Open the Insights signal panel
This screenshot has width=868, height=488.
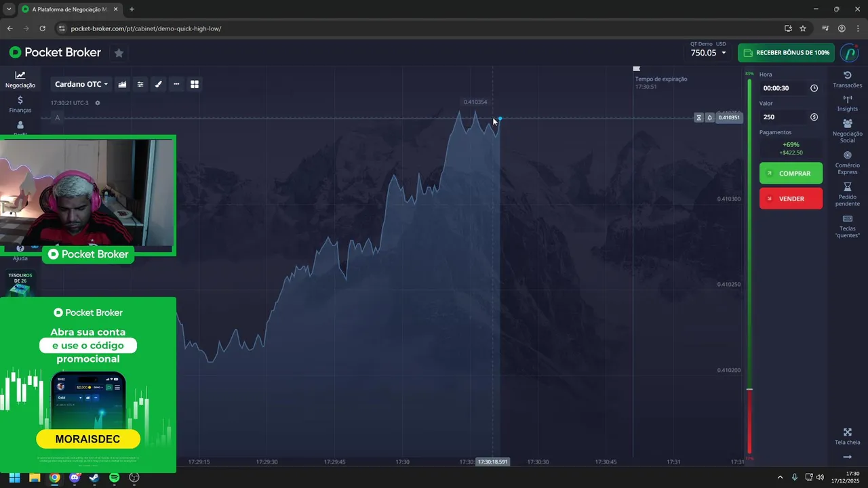[x=847, y=104]
